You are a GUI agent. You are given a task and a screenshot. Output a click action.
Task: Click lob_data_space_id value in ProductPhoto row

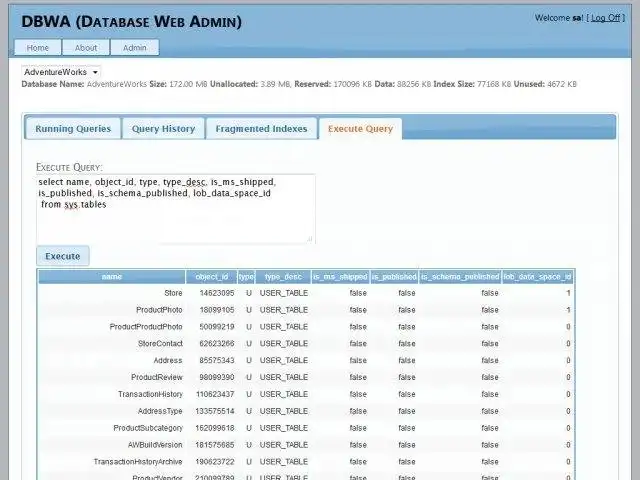(x=568, y=310)
